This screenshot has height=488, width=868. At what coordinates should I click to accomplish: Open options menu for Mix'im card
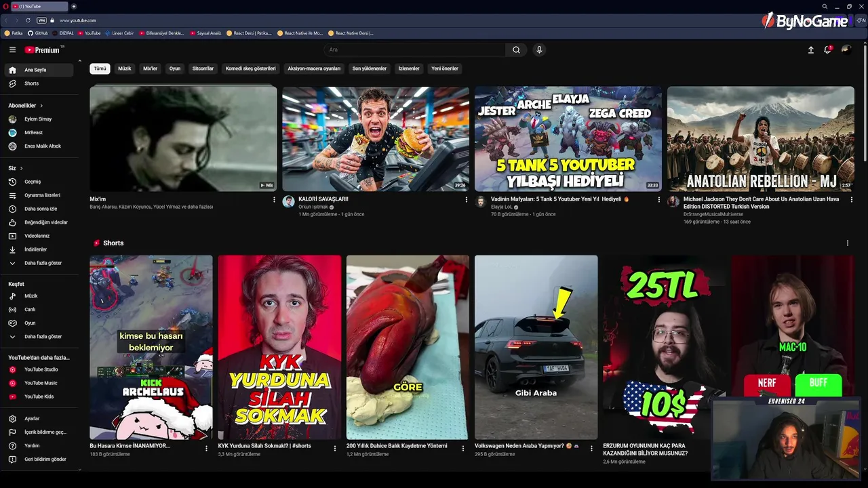(x=274, y=200)
